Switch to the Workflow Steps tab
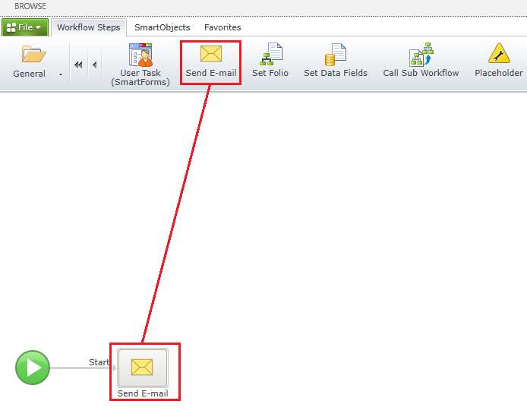Screen dimensions: 527x420 (x=88, y=27)
